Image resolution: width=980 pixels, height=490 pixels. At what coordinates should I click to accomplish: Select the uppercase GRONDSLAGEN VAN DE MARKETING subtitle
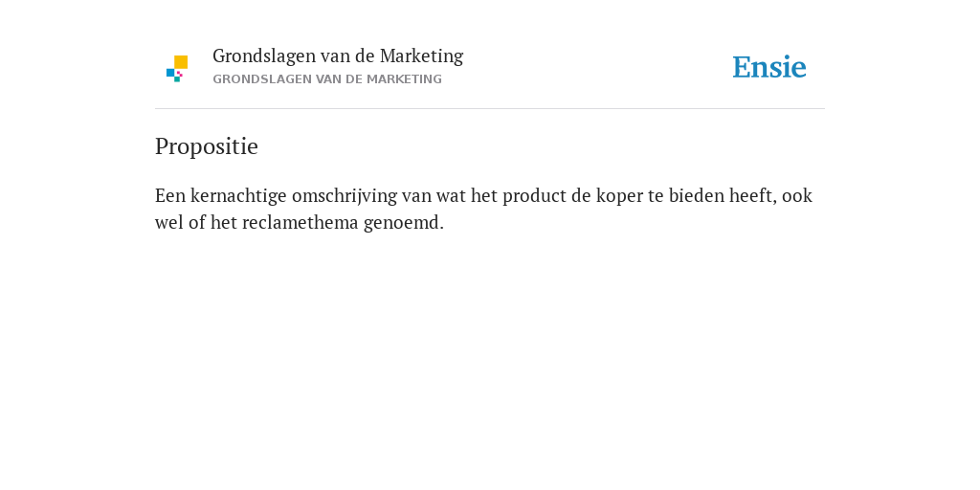(327, 79)
